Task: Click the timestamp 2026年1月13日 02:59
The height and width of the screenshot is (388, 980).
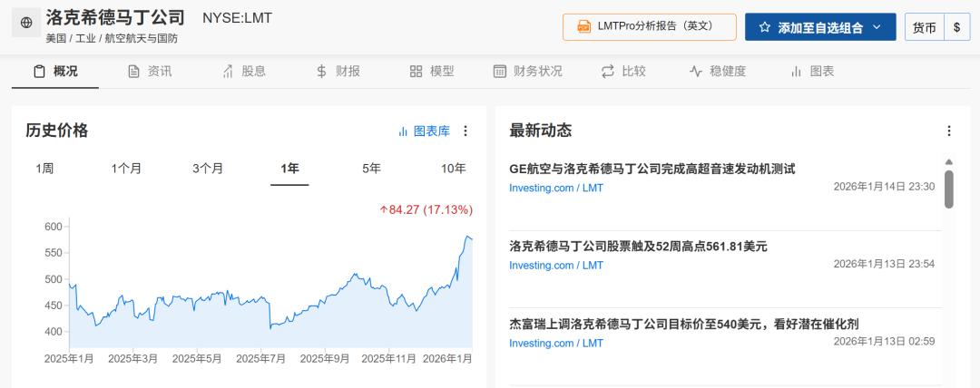Action: 884,341
